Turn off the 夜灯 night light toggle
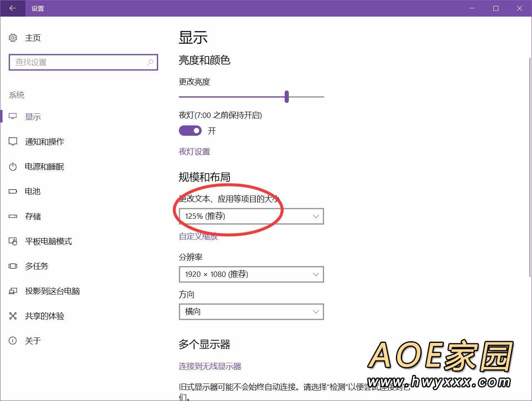532x401 pixels. [190, 131]
